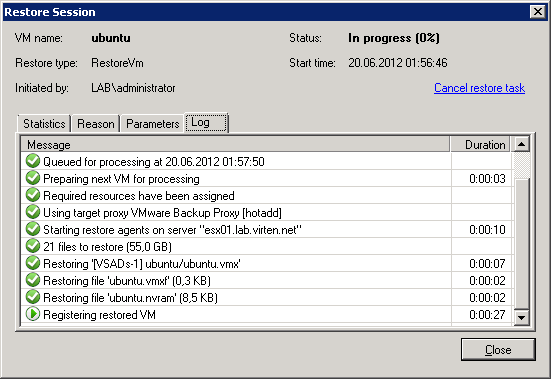
Task: Select 'Using target proxy VMware Backup Proxy' row
Action: click(x=266, y=213)
